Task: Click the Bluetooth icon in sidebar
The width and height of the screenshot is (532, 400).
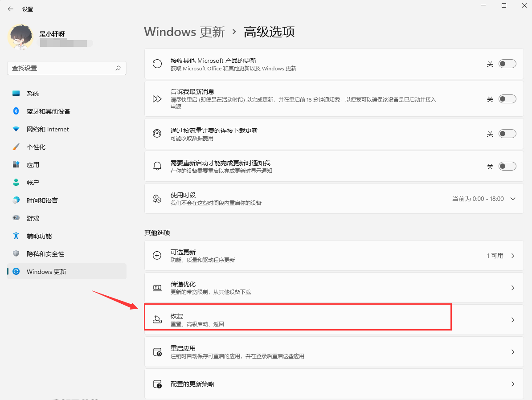Action: pyautogui.click(x=16, y=111)
